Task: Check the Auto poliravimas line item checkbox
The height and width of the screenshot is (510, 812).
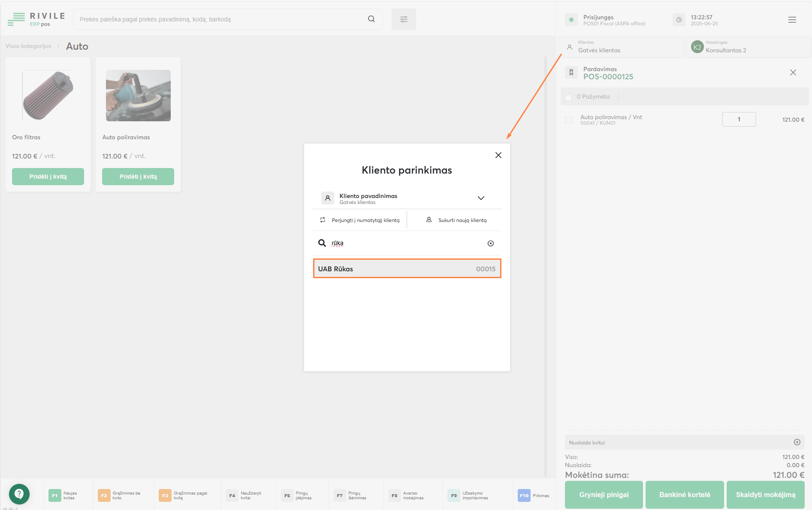Action: 568,120
